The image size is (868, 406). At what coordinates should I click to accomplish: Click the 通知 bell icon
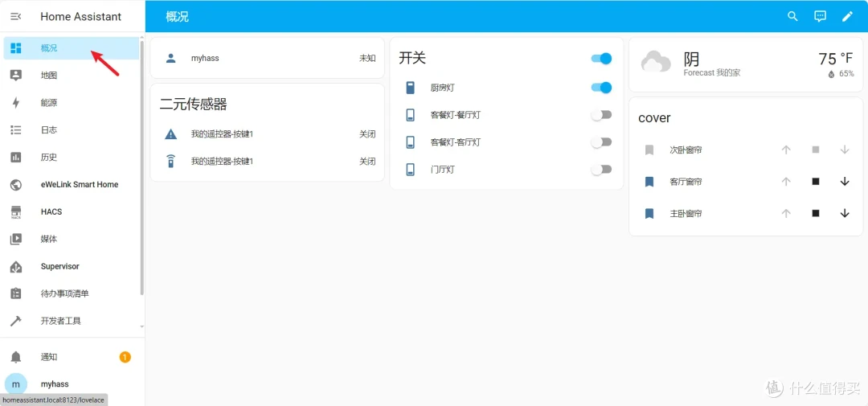[x=16, y=357]
